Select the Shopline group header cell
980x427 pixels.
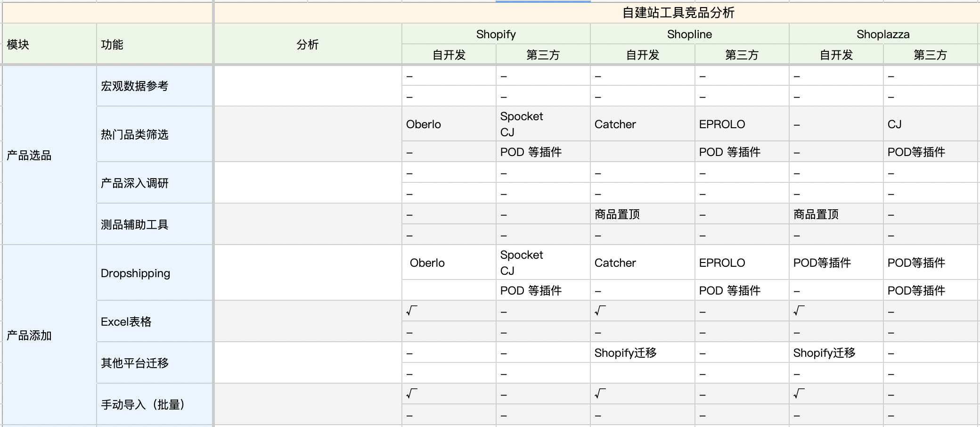689,34
